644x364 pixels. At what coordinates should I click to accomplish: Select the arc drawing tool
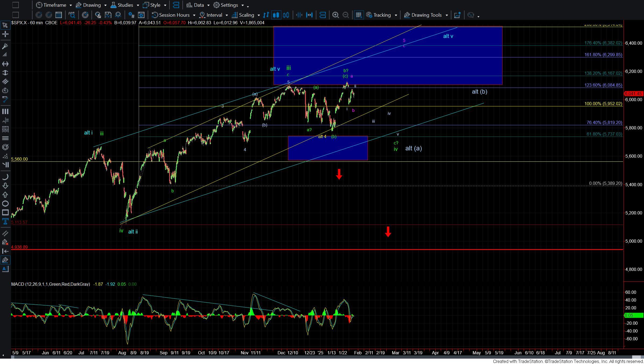point(5,177)
